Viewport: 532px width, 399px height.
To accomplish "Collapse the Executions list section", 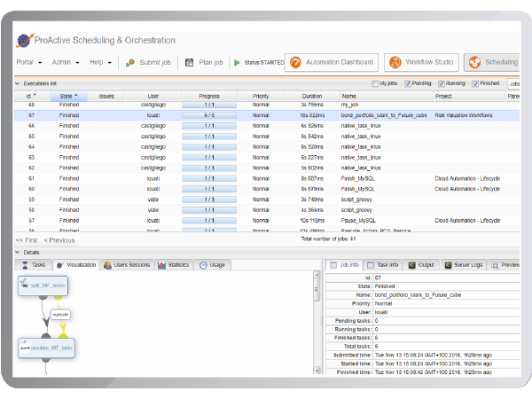I will (18, 83).
